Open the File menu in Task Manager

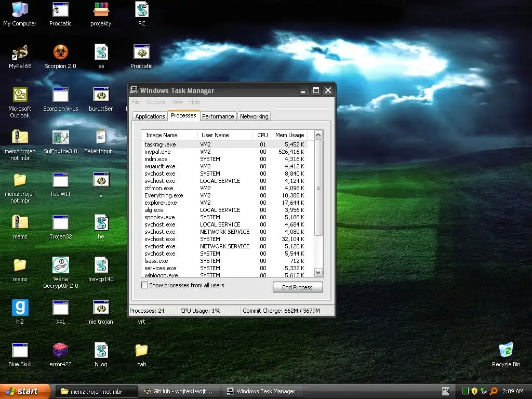pyautogui.click(x=136, y=102)
